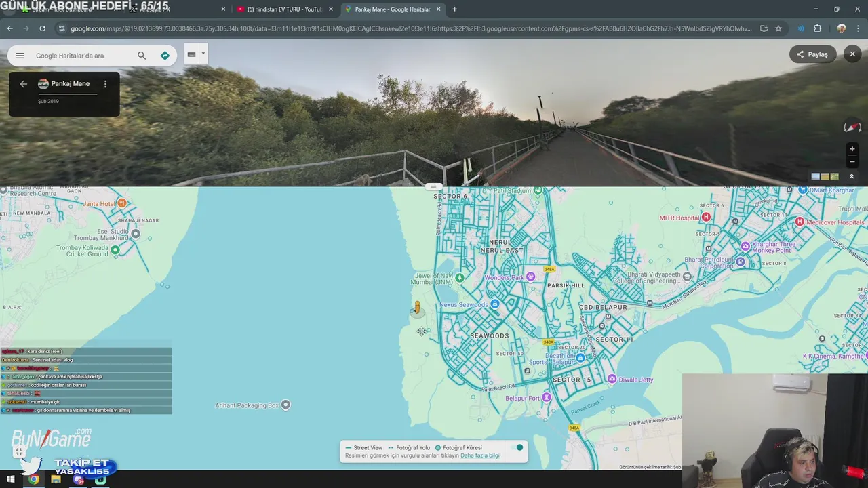Toggle the Street View layer switch in legend

coord(518,447)
